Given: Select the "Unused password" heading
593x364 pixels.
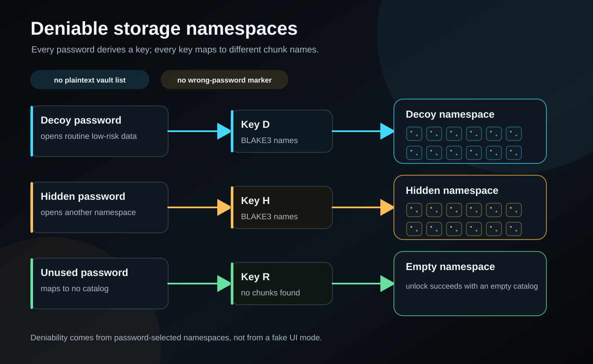Looking at the screenshot, I should click(x=84, y=273).
